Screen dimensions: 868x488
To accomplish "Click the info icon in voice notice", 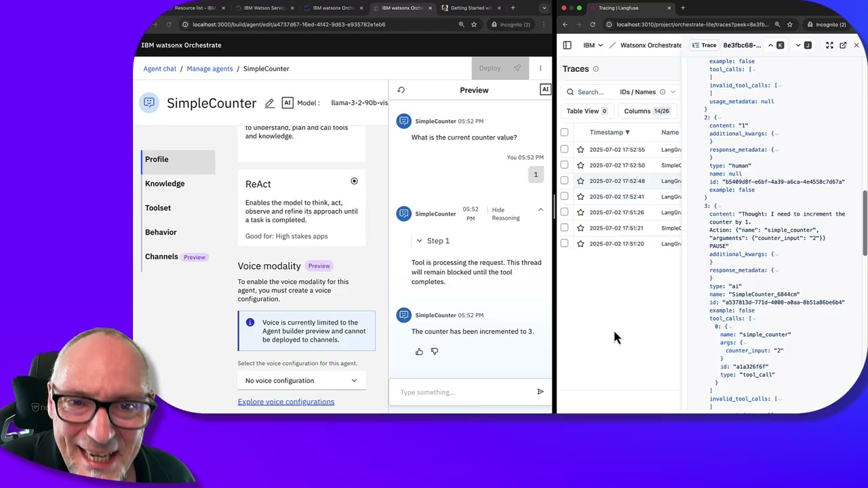I will [x=250, y=323].
